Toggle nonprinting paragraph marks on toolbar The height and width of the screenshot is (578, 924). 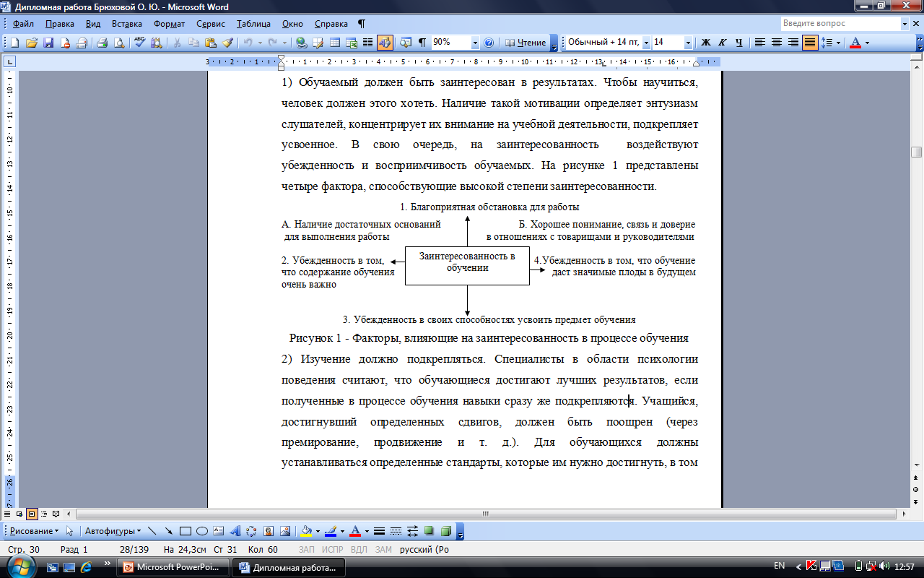[x=422, y=43]
